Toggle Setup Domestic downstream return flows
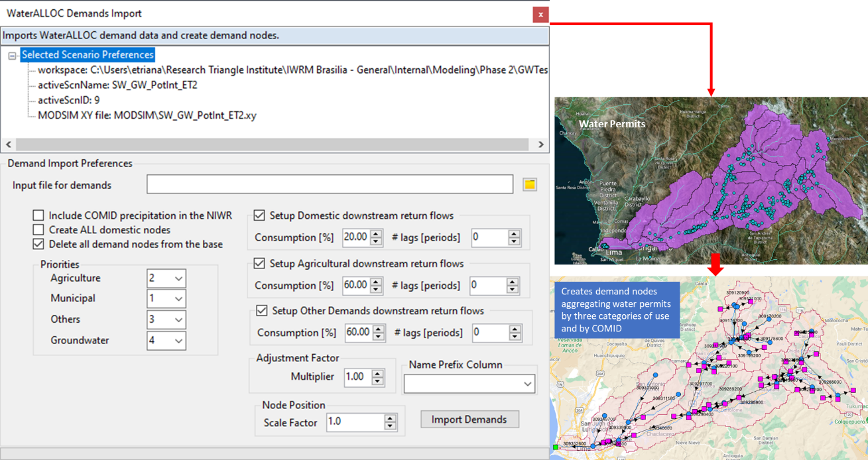868x460 pixels. click(259, 215)
